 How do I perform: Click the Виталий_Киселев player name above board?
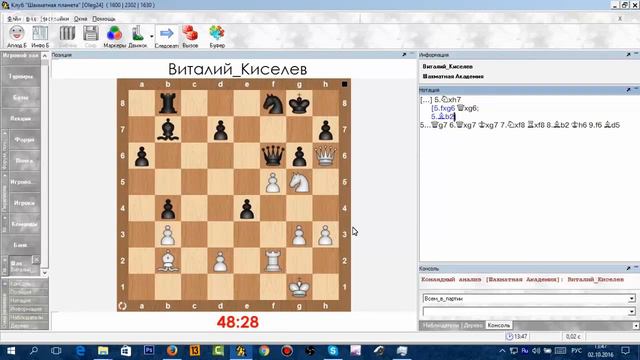click(x=238, y=69)
